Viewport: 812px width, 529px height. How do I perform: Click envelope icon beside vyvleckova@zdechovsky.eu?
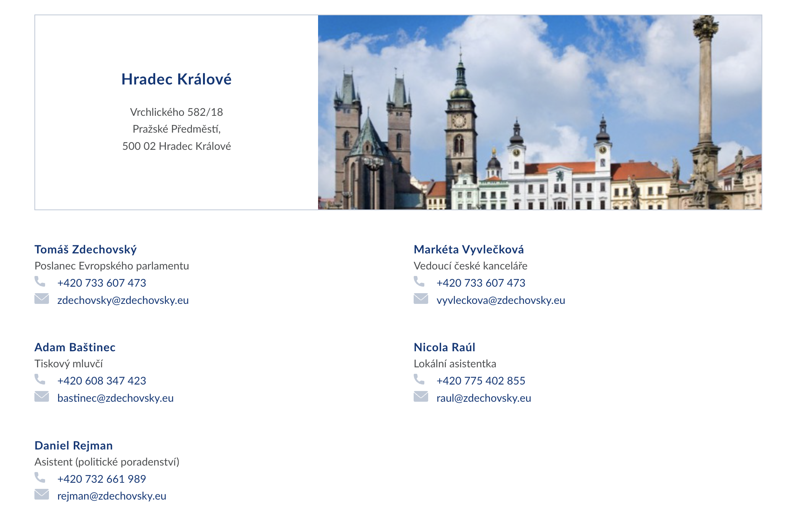click(x=421, y=299)
